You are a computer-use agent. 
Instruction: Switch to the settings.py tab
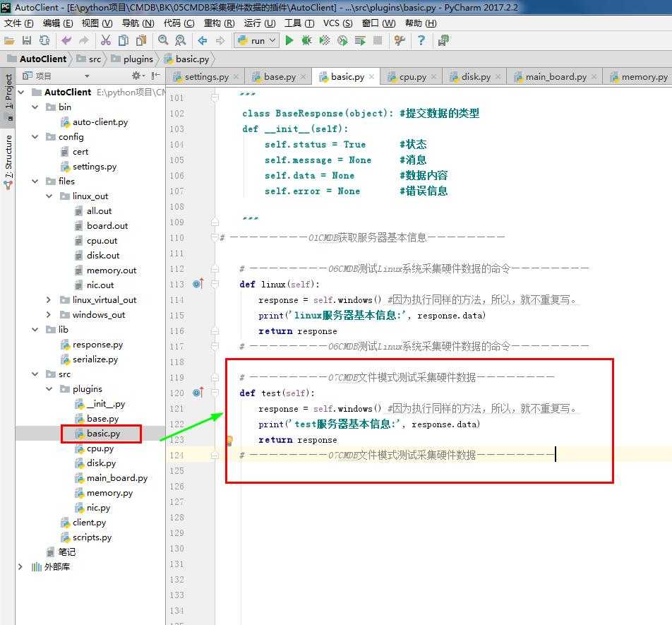click(205, 77)
